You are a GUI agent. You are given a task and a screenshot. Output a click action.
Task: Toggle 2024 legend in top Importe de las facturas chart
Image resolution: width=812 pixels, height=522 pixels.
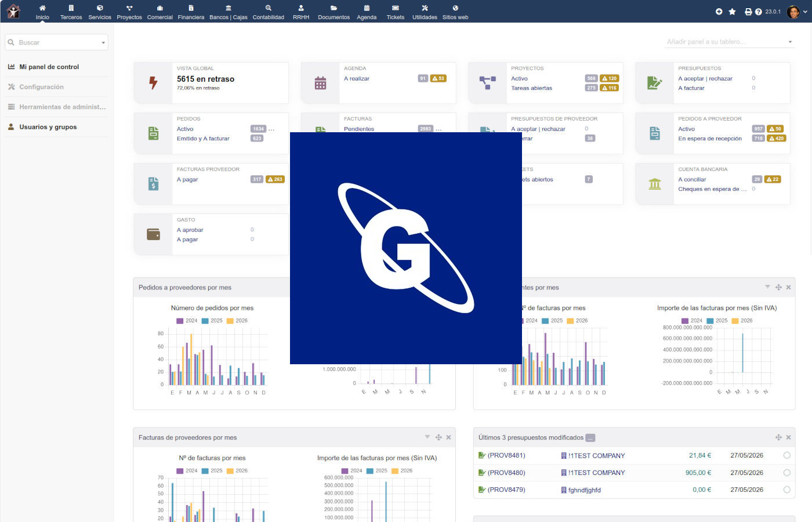point(692,321)
